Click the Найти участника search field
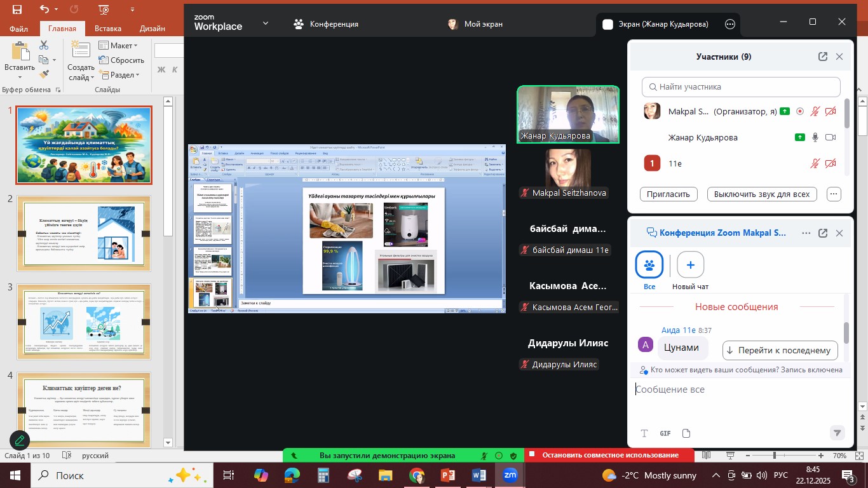This screenshot has height=488, width=868. click(x=741, y=87)
